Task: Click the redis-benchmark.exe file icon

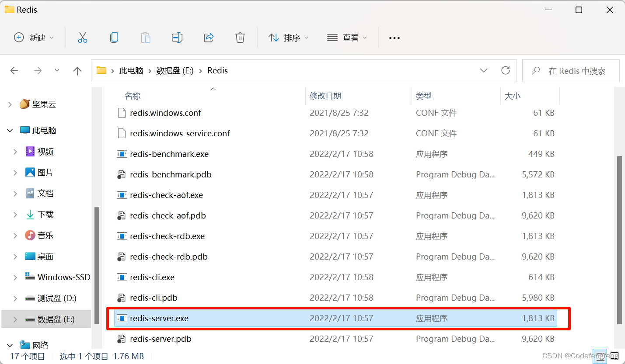Action: coord(122,154)
